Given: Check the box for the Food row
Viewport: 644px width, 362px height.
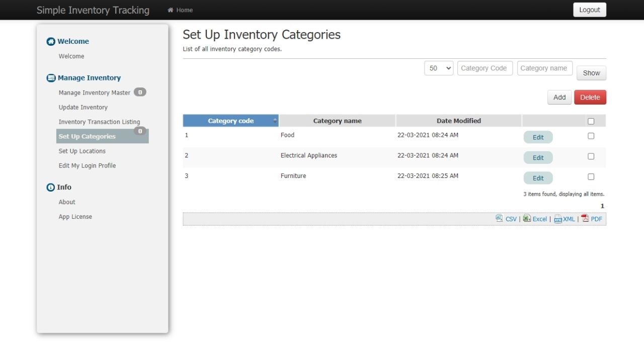Looking at the screenshot, I should [x=591, y=136].
